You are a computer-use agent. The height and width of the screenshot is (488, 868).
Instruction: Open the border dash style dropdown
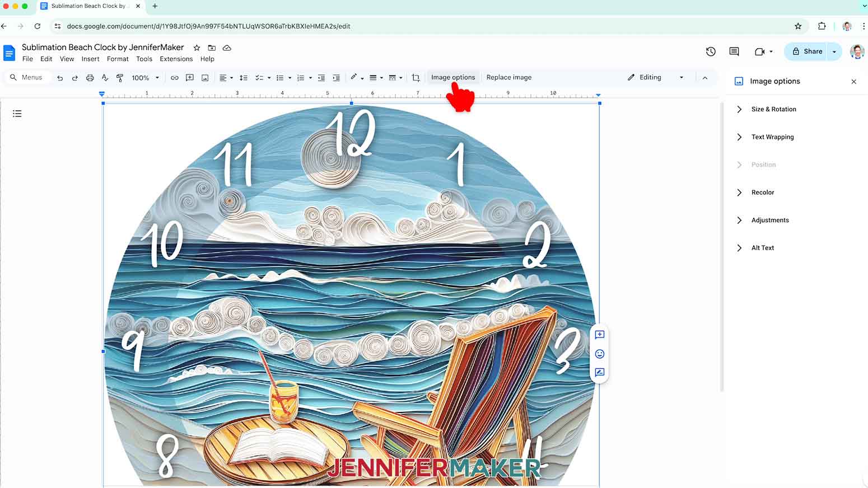(395, 78)
